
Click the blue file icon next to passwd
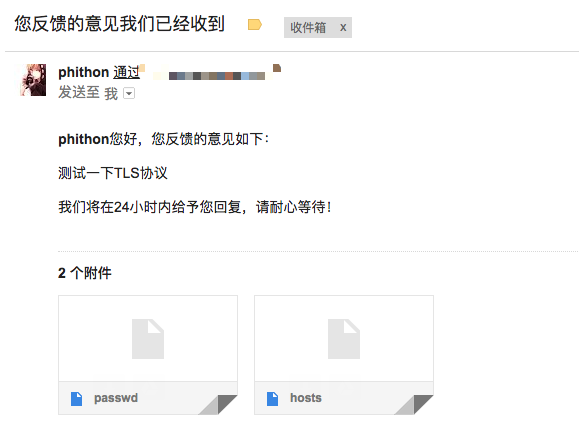pyautogui.click(x=76, y=399)
